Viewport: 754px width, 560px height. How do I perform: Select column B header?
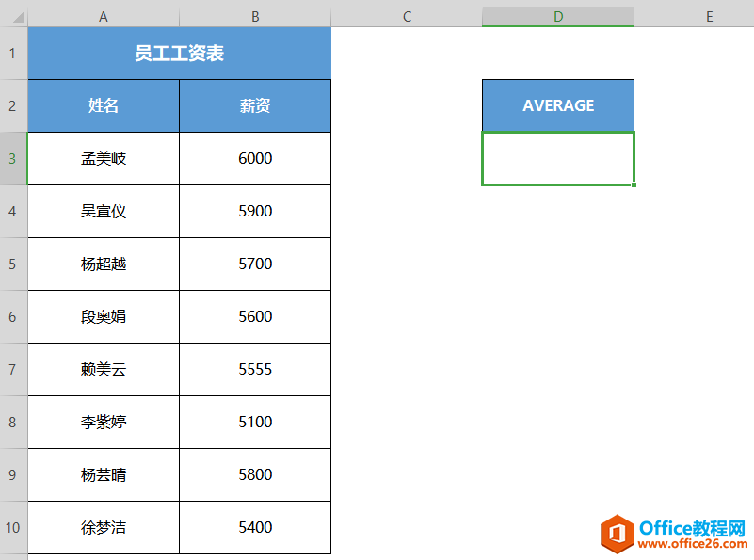(254, 16)
